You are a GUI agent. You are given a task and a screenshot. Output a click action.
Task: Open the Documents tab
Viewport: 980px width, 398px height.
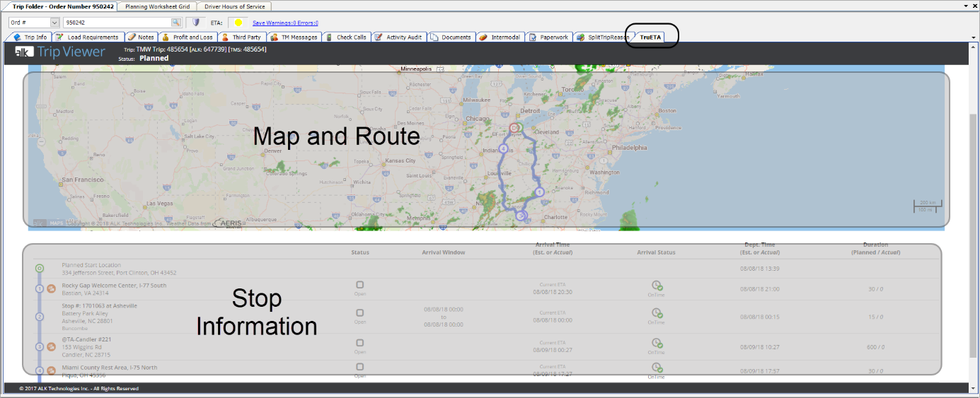point(451,37)
